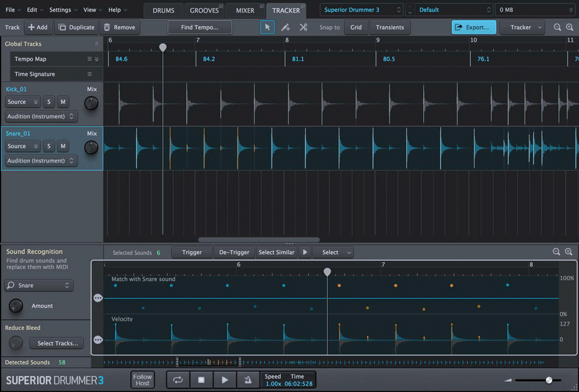Select the pen drawing tool

click(x=285, y=27)
